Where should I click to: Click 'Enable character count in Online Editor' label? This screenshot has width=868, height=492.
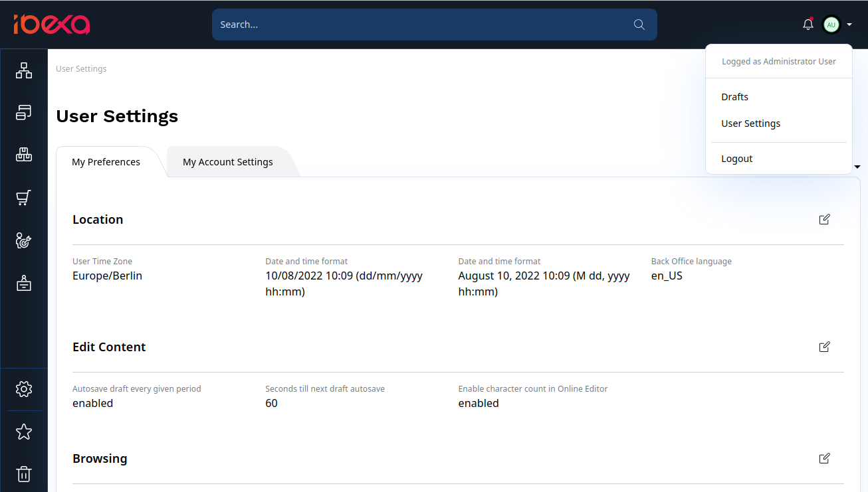pyautogui.click(x=533, y=389)
